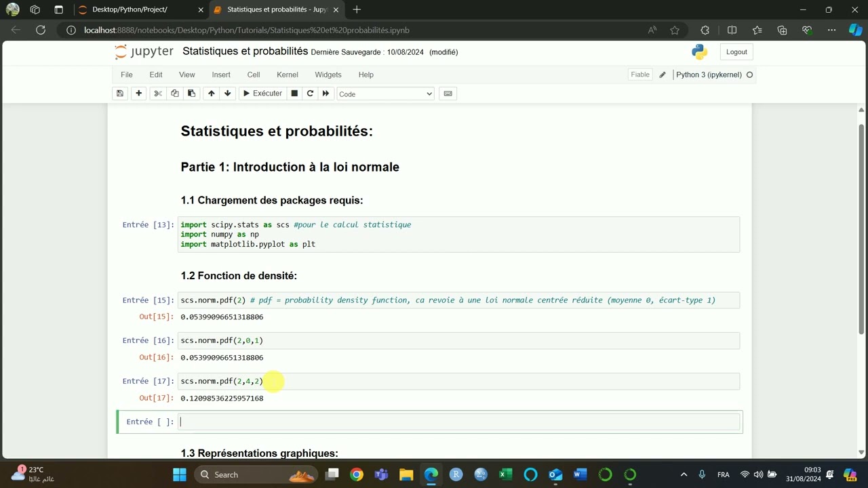
Task: Click the Read aloud icon in address bar
Action: (x=652, y=30)
